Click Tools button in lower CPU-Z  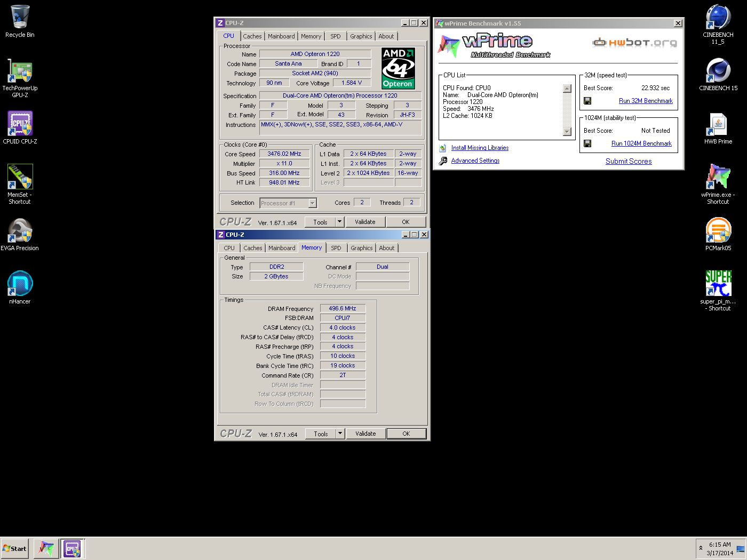[x=321, y=434]
